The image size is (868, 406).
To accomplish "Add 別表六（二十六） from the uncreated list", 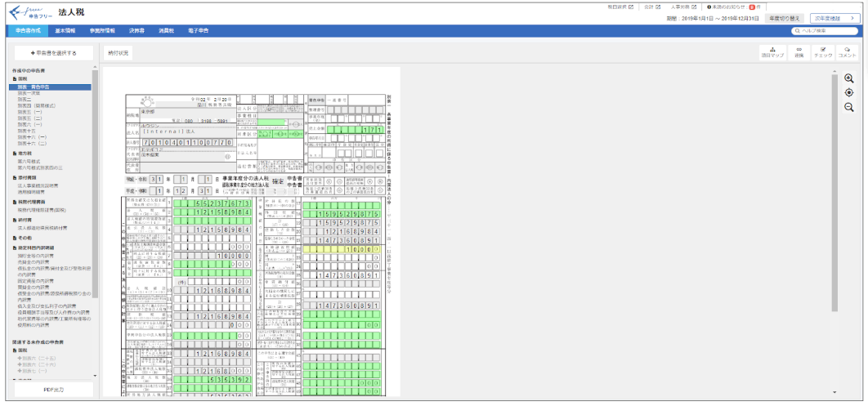I will pyautogui.click(x=36, y=364).
